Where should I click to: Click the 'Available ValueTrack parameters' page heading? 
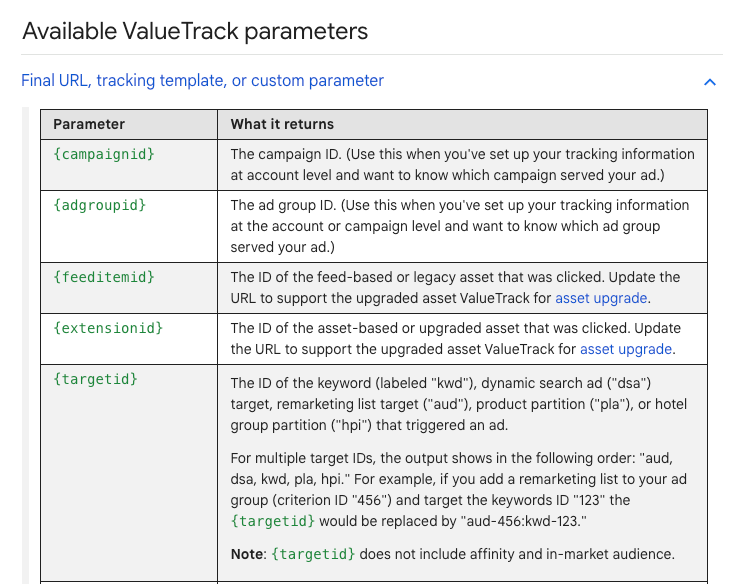click(195, 32)
